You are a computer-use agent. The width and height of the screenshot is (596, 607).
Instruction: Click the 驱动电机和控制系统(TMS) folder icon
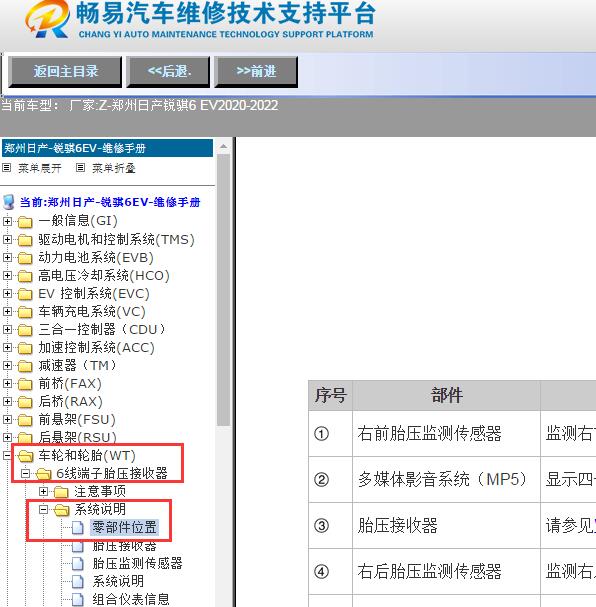pyautogui.click(x=25, y=240)
